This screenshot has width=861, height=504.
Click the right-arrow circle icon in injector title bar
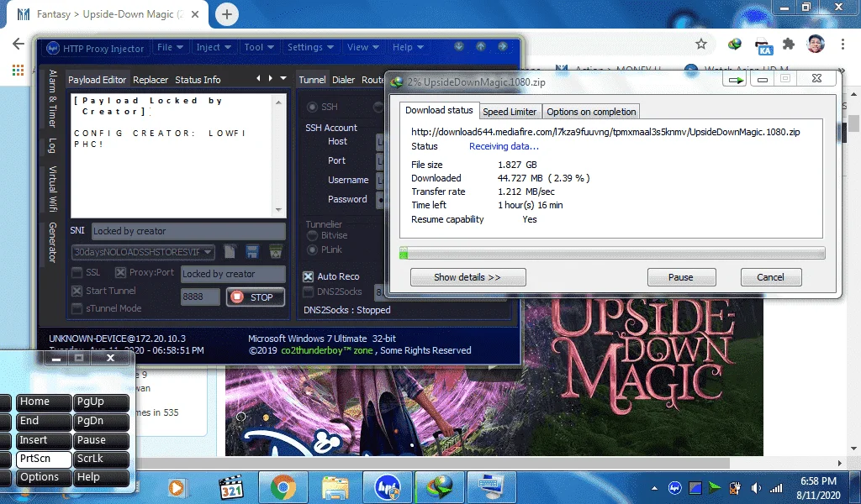(x=503, y=46)
